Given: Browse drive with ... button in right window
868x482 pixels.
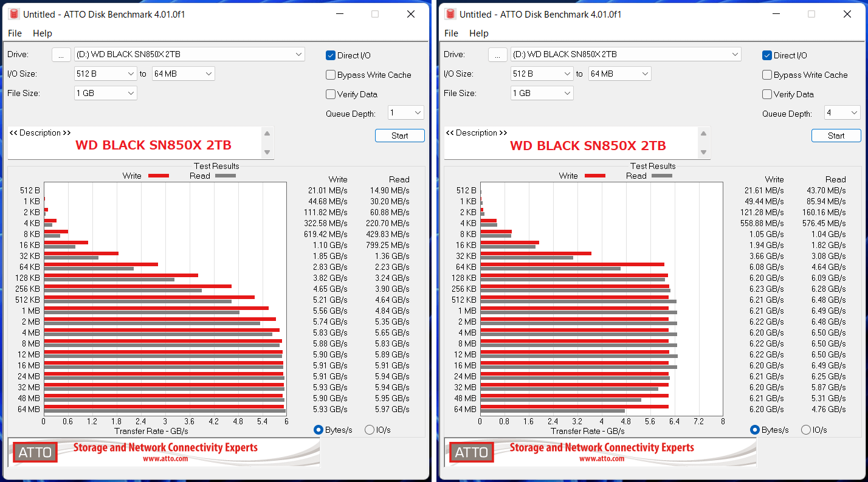Looking at the screenshot, I should (x=498, y=54).
